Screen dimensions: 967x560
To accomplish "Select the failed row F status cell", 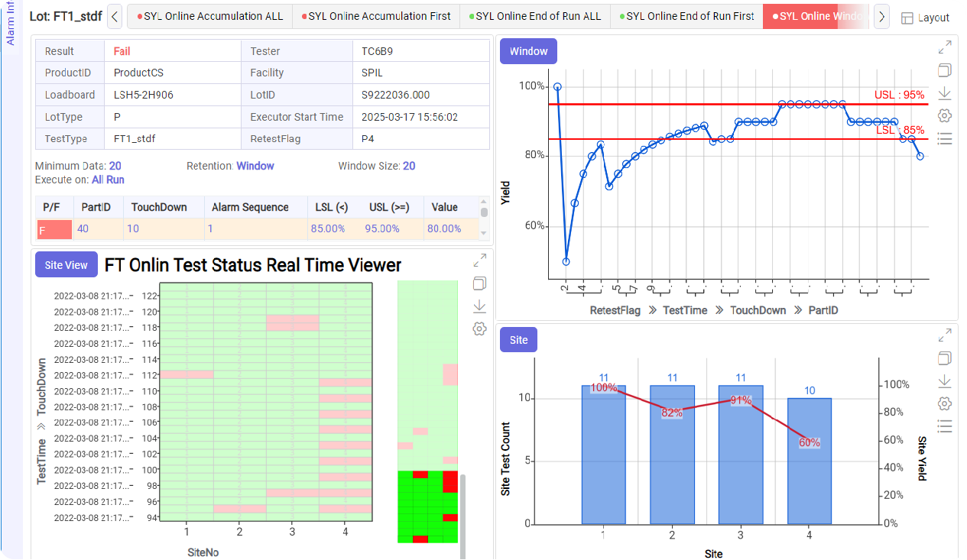I will click(54, 229).
